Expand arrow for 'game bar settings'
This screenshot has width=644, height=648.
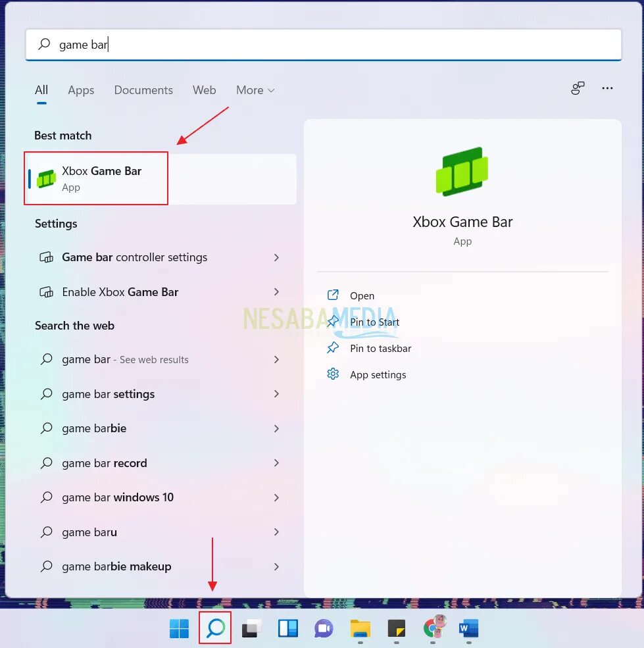(x=276, y=394)
